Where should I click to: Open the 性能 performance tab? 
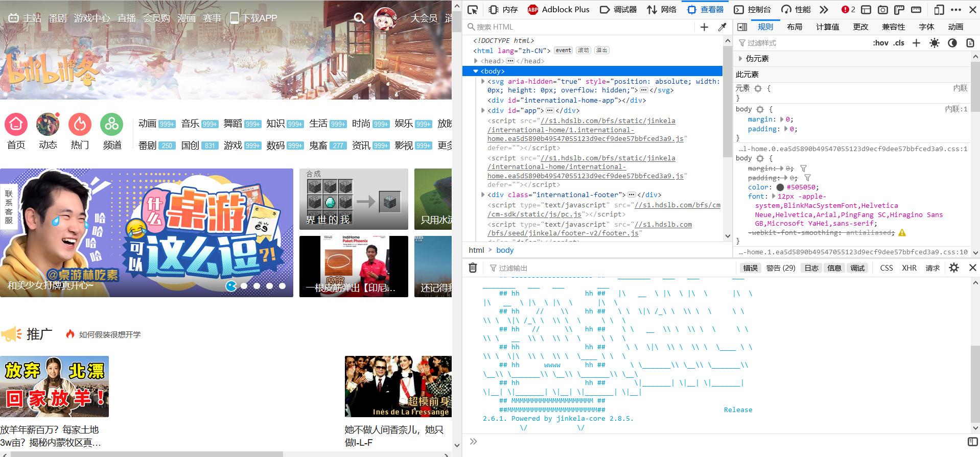coord(796,10)
